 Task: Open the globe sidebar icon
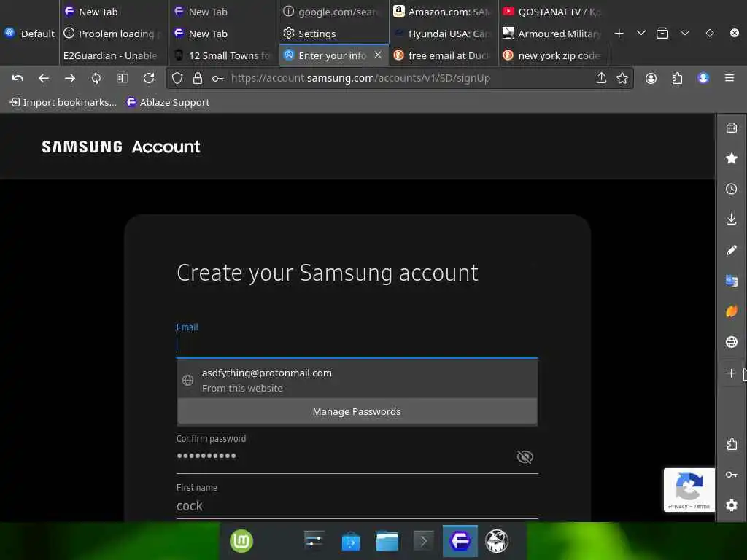pos(732,342)
